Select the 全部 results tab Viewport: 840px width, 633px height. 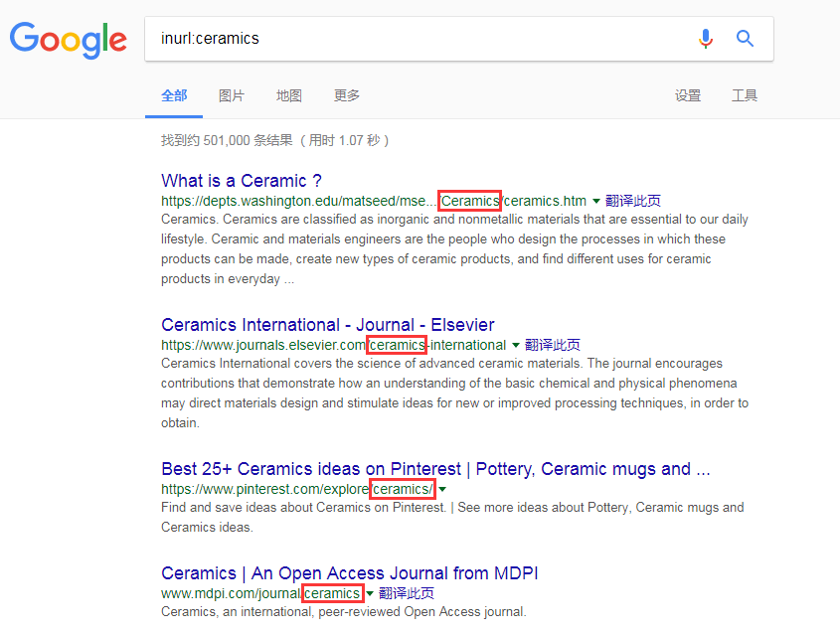(174, 95)
